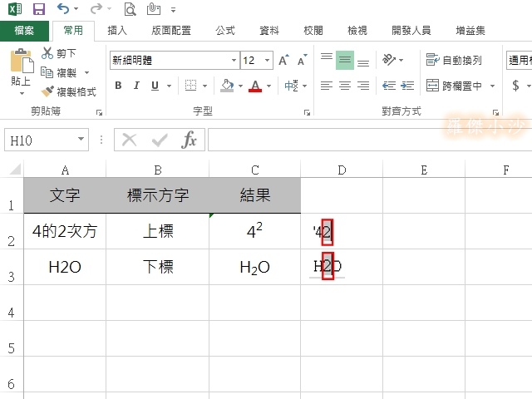
Task: Click the text orientation icon
Action: [389, 60]
